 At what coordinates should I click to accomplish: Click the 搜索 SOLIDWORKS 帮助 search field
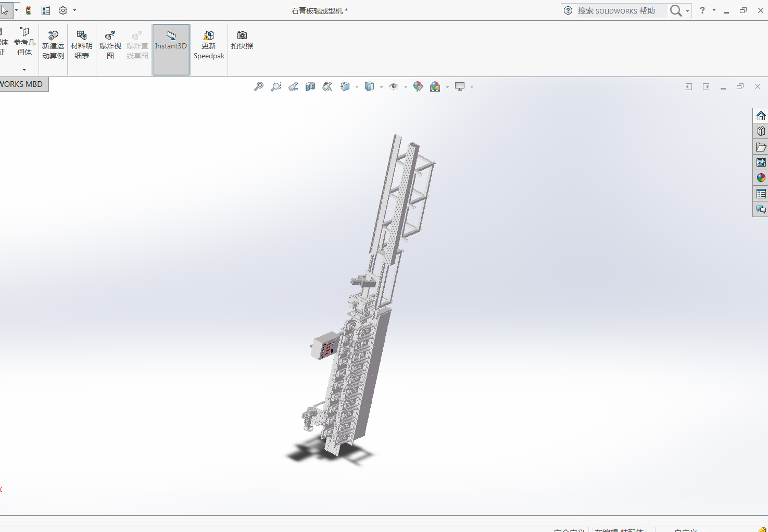click(617, 10)
